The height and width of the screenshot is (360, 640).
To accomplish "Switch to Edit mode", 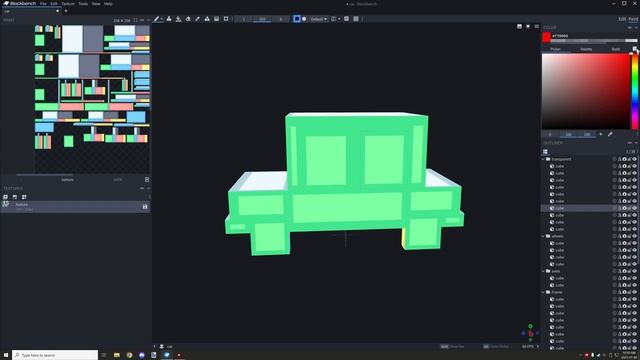I will point(622,19).
